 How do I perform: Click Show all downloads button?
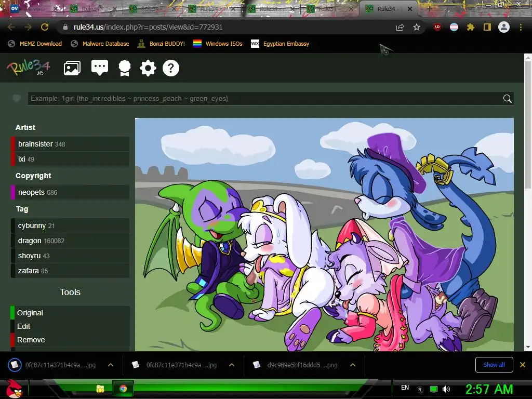pyautogui.click(x=494, y=365)
